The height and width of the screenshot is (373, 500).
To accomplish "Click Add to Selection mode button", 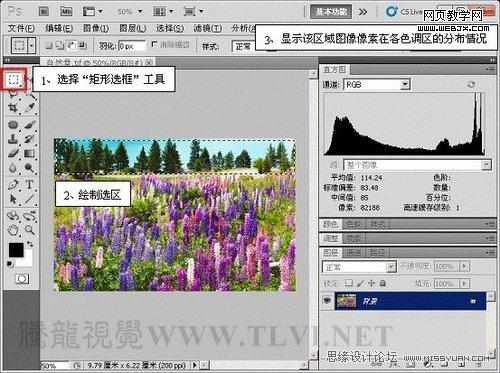I will 60,45.
